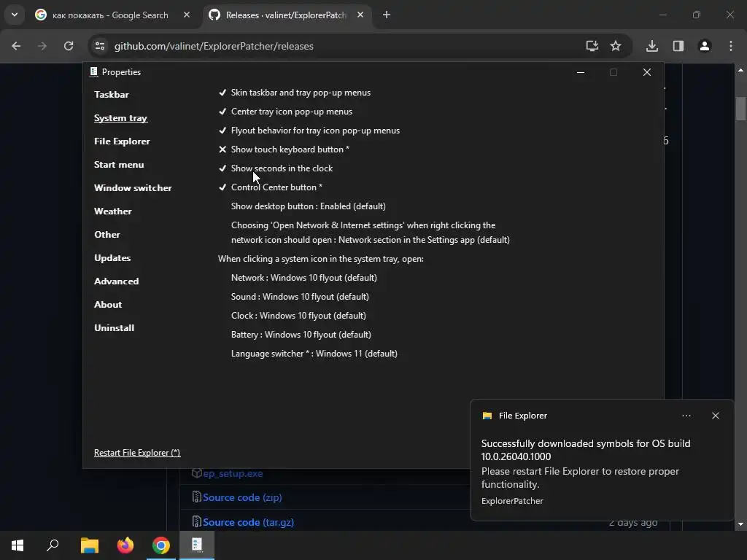Toggle Flyout behavior for tray icon menus
Viewport: 747px width, 560px height.
[309, 131]
